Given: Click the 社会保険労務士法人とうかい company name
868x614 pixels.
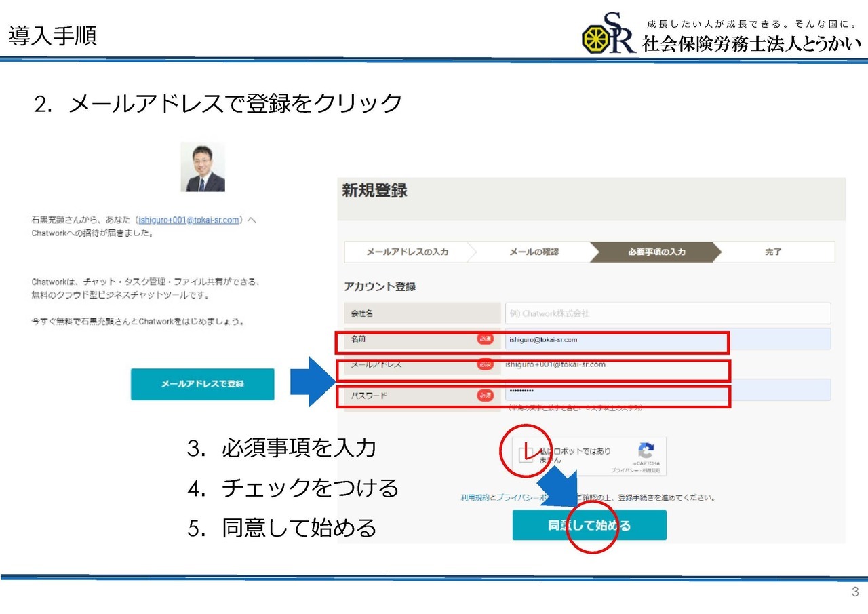Looking at the screenshot, I should tap(751, 43).
